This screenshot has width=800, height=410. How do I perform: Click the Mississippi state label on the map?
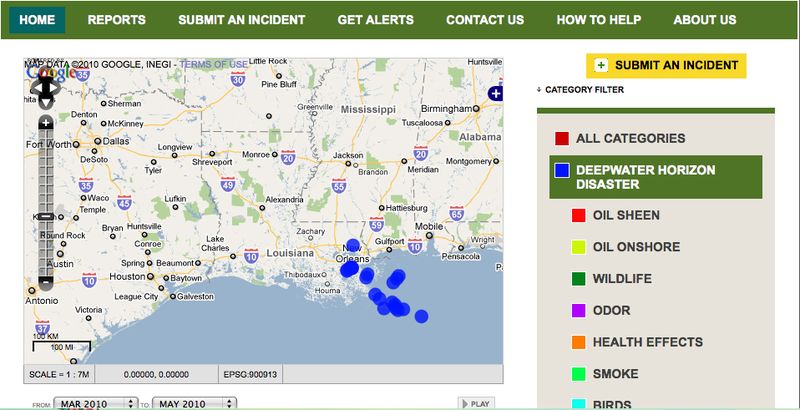click(x=368, y=110)
